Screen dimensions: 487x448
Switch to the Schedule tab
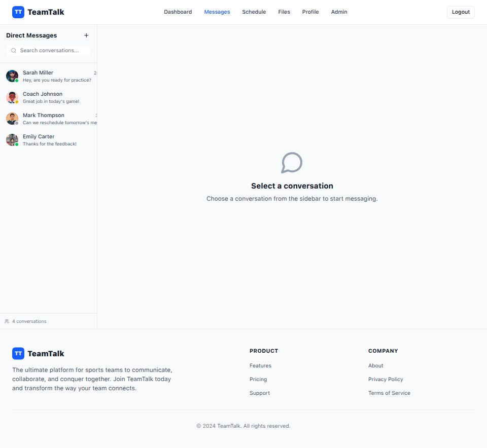tap(254, 12)
